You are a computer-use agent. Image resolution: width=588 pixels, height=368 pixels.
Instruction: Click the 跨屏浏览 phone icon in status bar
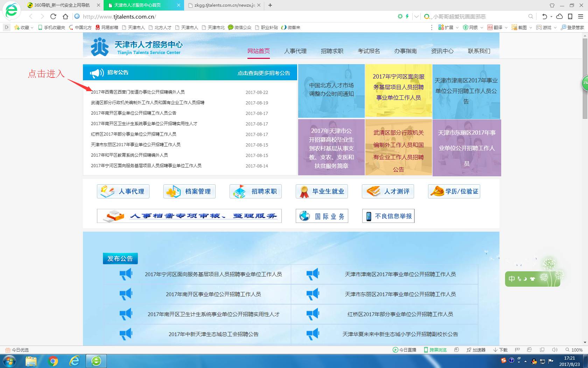(x=435, y=350)
